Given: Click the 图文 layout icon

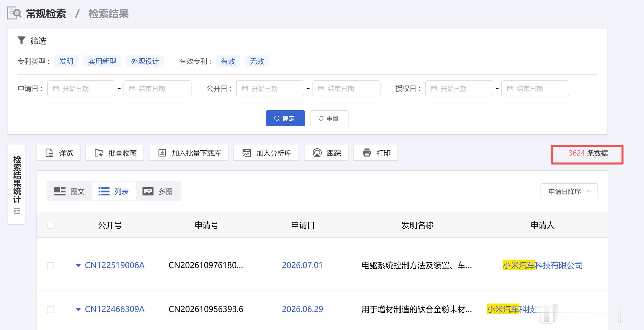Looking at the screenshot, I should tap(60, 191).
